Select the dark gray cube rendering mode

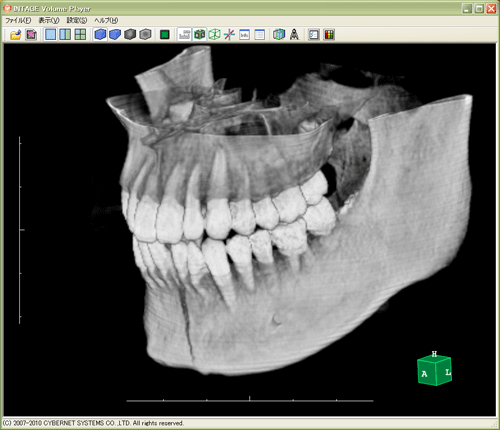130,34
